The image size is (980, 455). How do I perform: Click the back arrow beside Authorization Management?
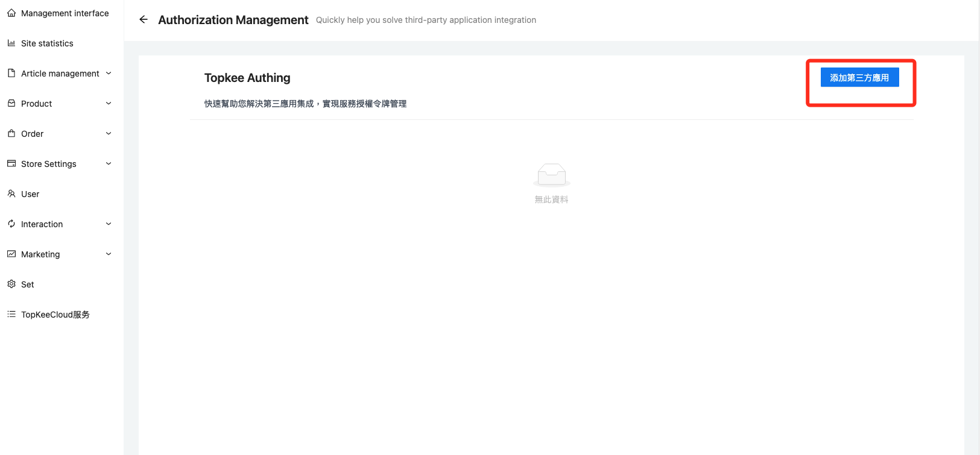click(x=144, y=19)
